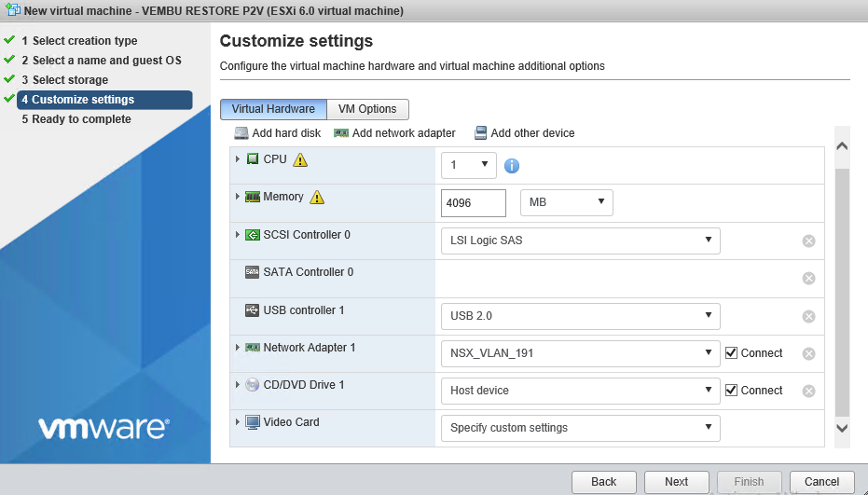The height and width of the screenshot is (495, 868).
Task: Remove SCSI Controller 0 with its X icon
Action: coord(808,241)
